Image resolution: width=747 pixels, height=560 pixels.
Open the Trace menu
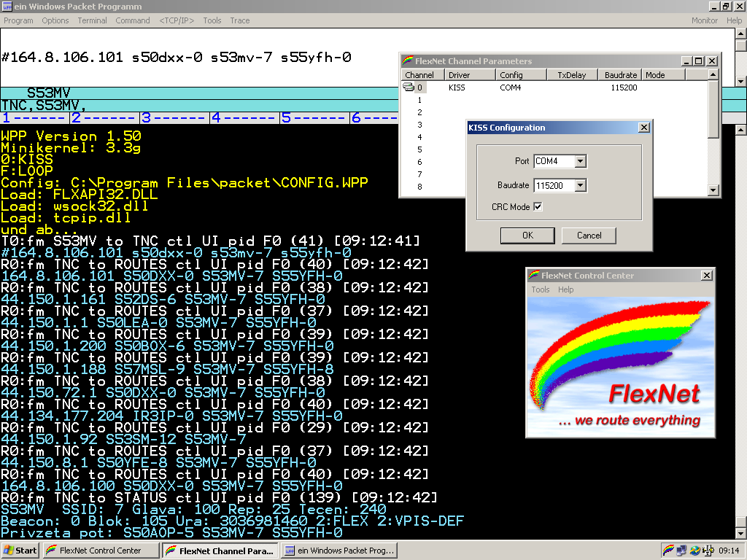(239, 20)
